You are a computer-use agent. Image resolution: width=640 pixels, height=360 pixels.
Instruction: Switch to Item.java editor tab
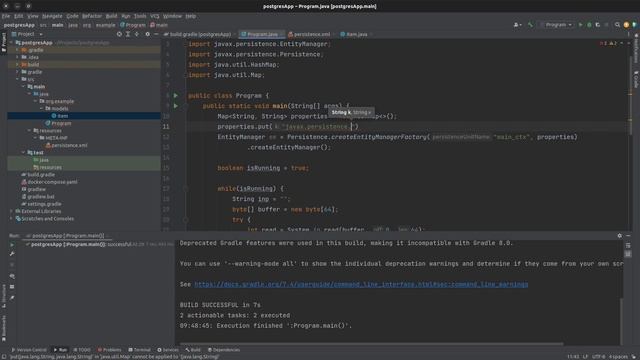tap(354, 34)
